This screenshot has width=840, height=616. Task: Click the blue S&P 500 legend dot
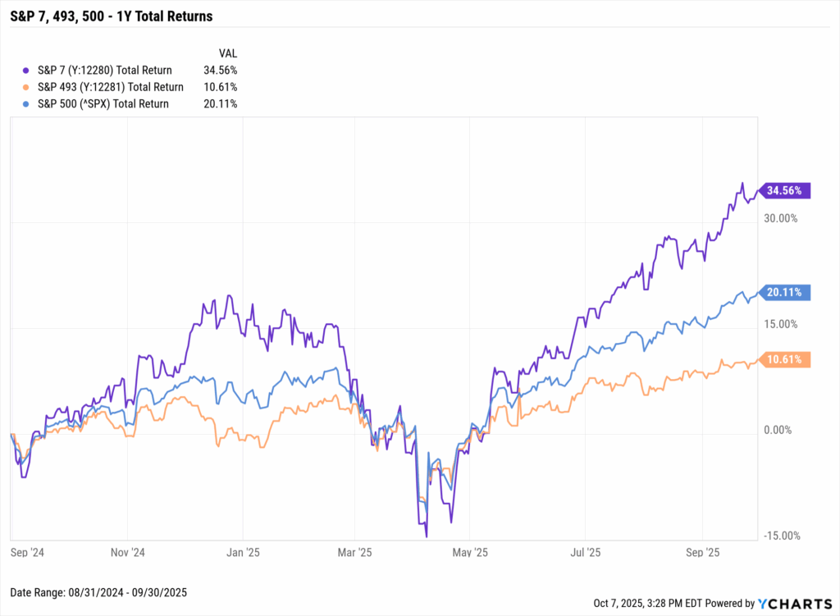pos(28,104)
